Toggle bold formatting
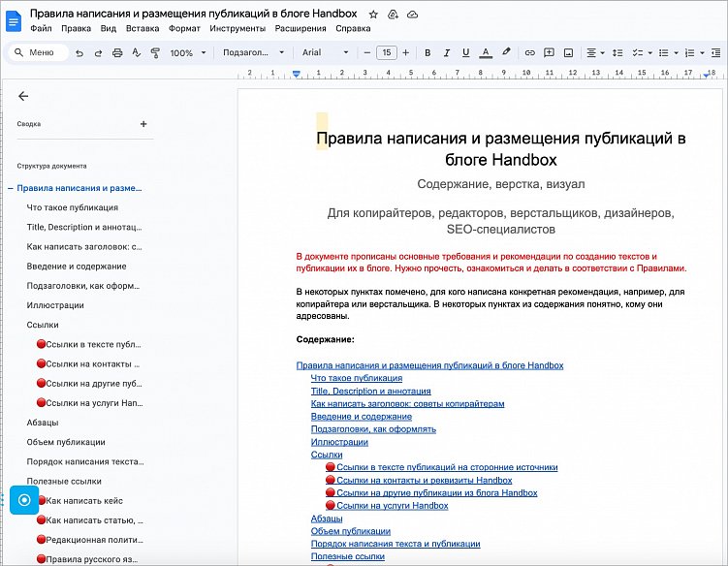 427,53
